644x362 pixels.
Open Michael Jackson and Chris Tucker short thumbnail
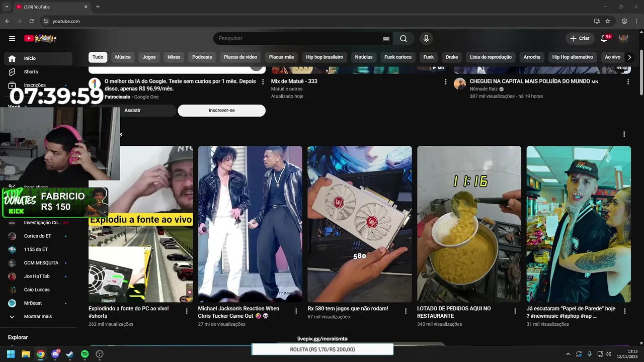[250, 224]
